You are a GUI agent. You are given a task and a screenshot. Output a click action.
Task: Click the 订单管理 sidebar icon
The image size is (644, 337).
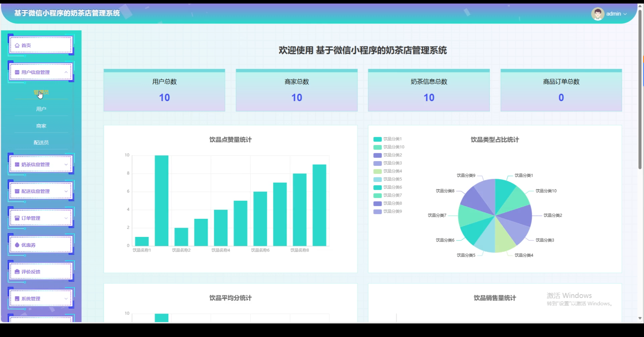[x=17, y=218]
